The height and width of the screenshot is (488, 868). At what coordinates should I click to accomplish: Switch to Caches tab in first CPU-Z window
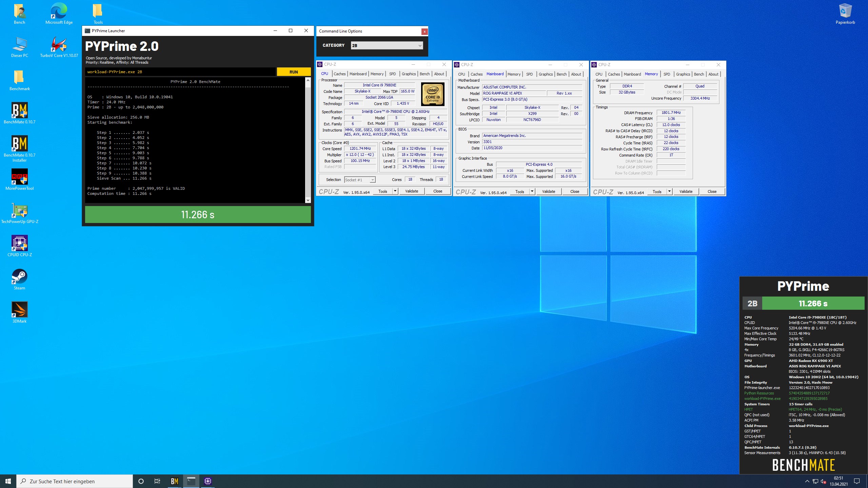tap(339, 74)
